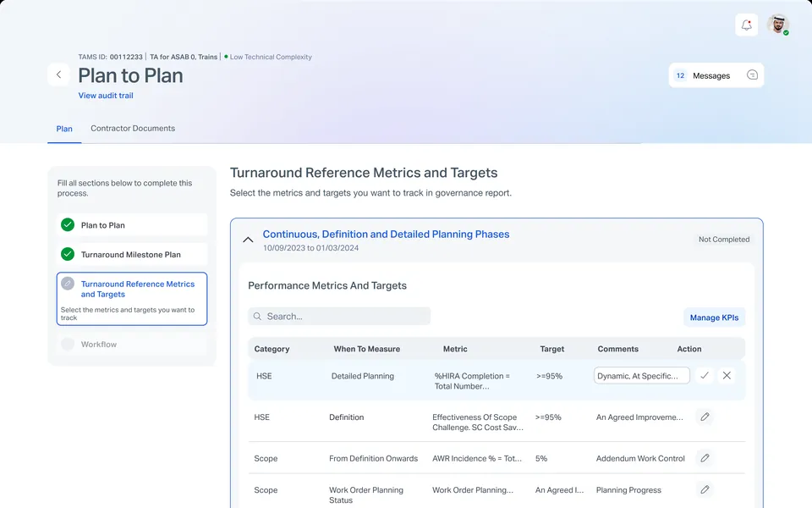Viewport: 812px width, 508px height.
Task: Click the Performance Metrics And Targets heading
Action: (327, 285)
